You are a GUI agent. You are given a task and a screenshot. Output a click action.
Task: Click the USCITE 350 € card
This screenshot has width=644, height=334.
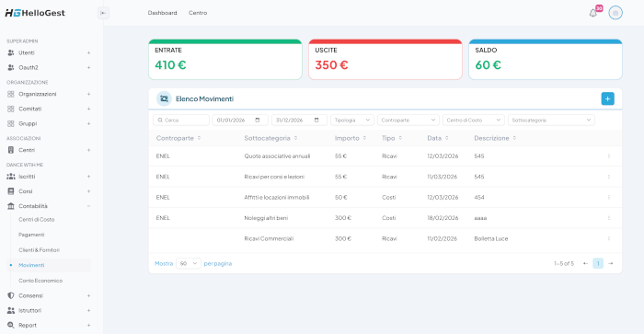point(385,60)
